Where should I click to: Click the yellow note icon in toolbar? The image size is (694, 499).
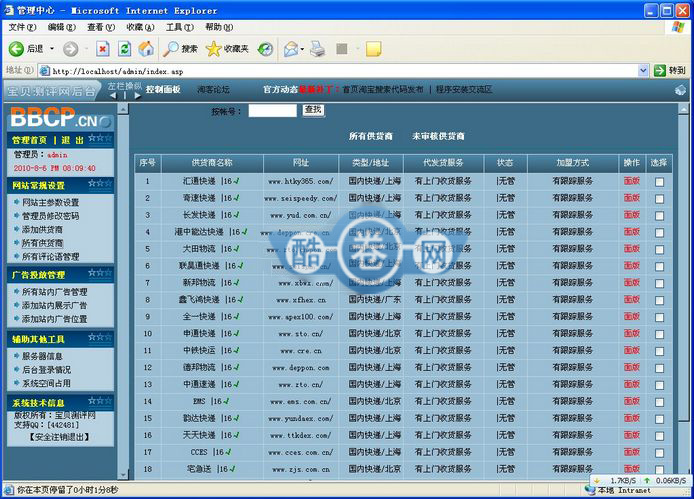click(x=374, y=49)
